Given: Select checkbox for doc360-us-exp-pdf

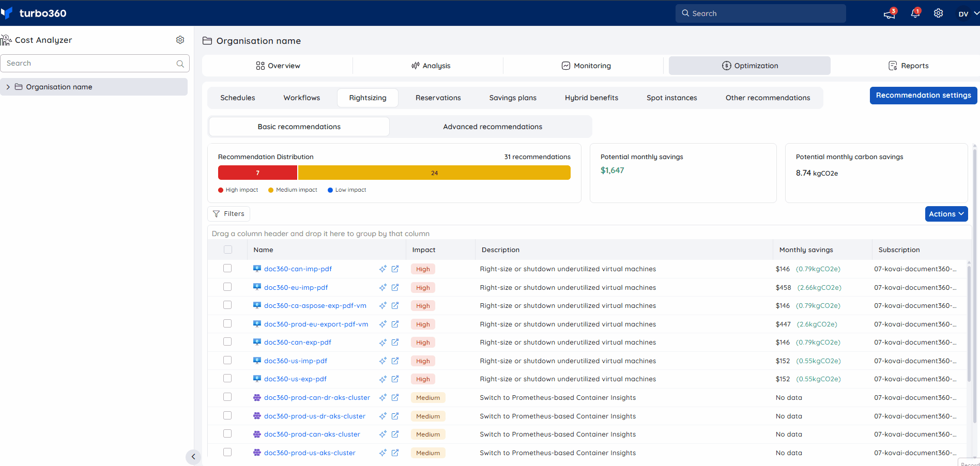Looking at the screenshot, I should [227, 378].
